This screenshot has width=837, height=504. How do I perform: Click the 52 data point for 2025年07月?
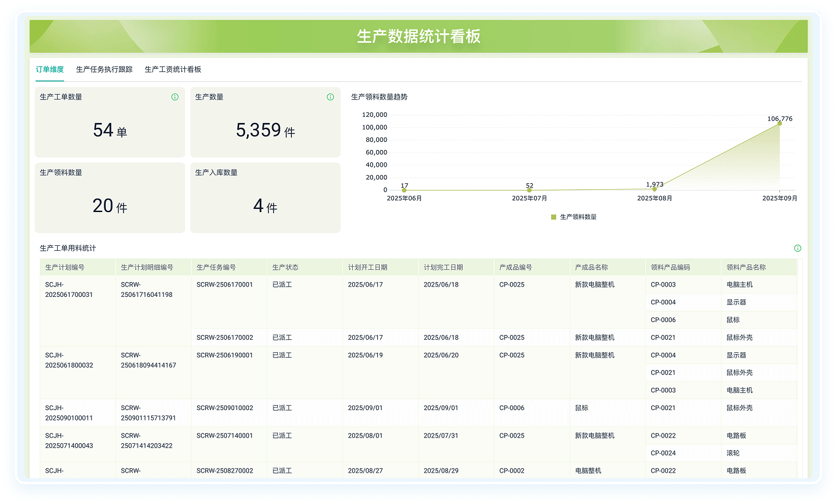(x=529, y=190)
